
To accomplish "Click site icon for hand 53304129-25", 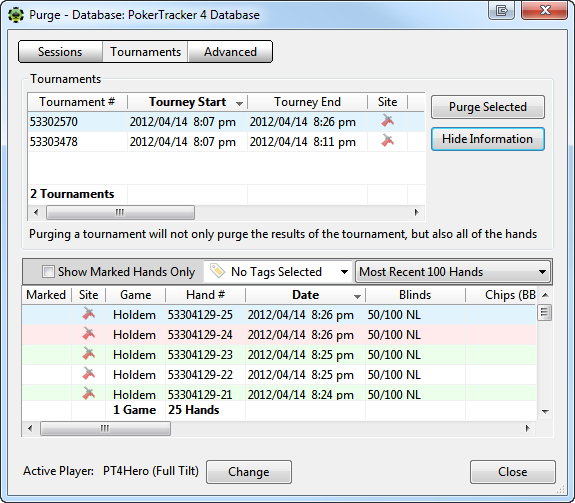I will point(88,314).
